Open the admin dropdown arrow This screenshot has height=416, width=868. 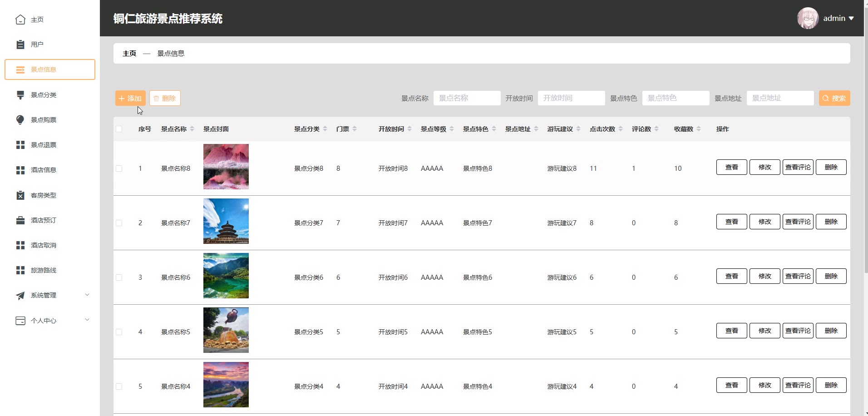851,19
